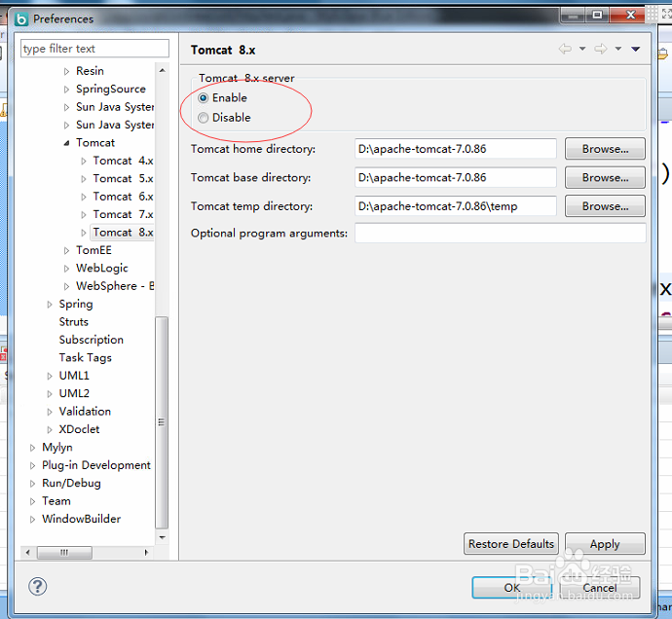Browse for Tomcat temp directory
Viewport: 672px width, 619px height.
click(605, 206)
